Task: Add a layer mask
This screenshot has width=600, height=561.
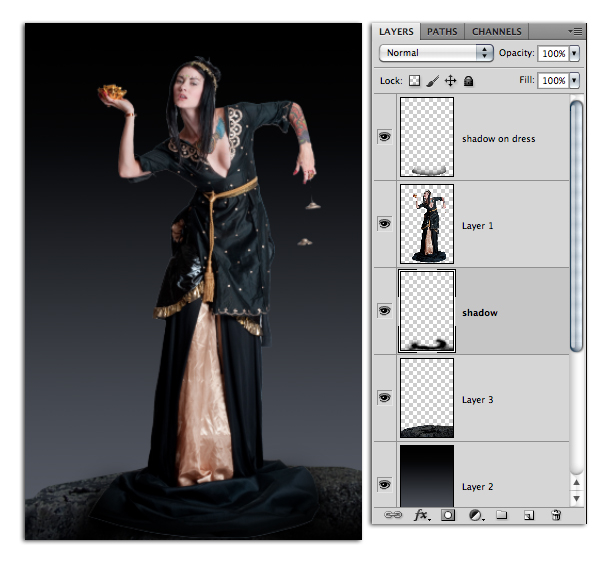Action: (x=448, y=515)
